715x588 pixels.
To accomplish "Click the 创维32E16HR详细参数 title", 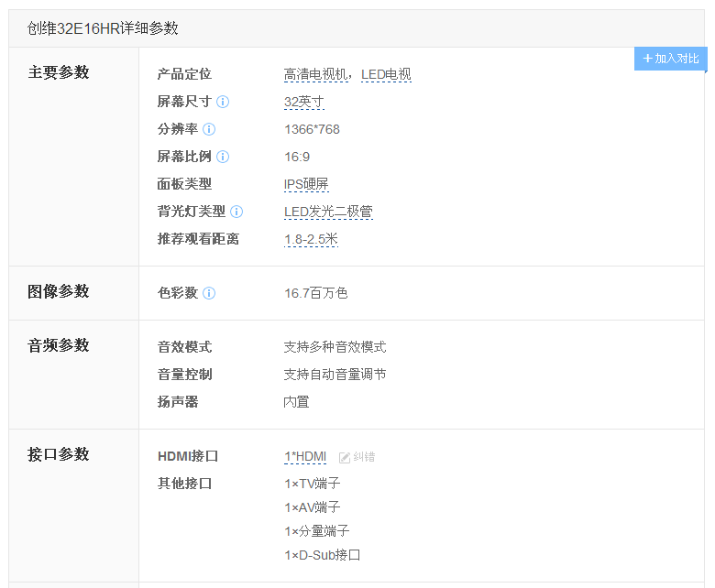I will tap(103, 28).
